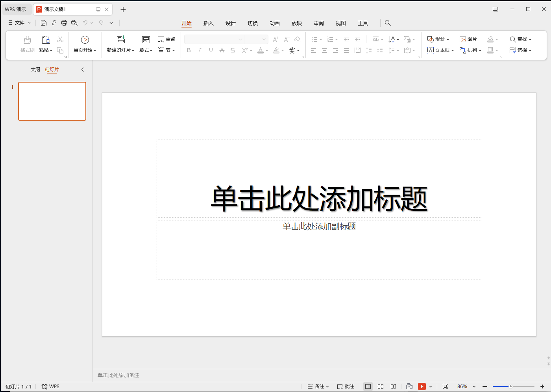The height and width of the screenshot is (392, 551).
Task: Click the Save icon in quick access toolbar
Action: [x=44, y=23]
